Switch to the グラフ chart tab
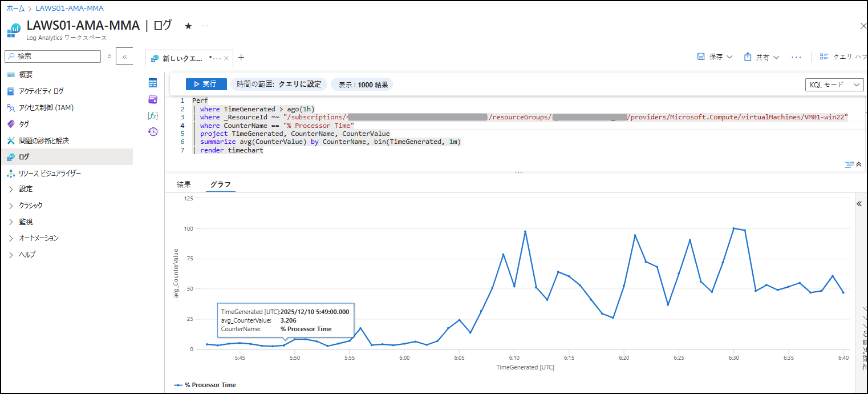The height and width of the screenshot is (394, 868). click(x=221, y=184)
